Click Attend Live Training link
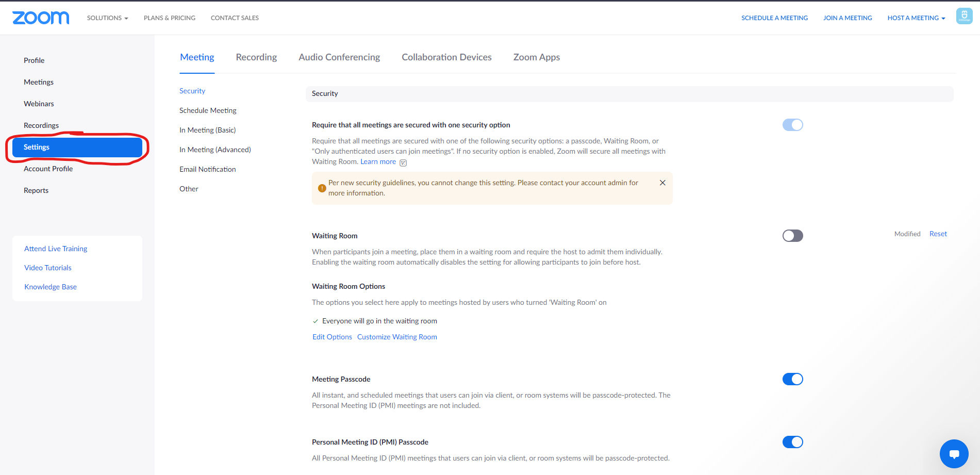 pos(56,249)
